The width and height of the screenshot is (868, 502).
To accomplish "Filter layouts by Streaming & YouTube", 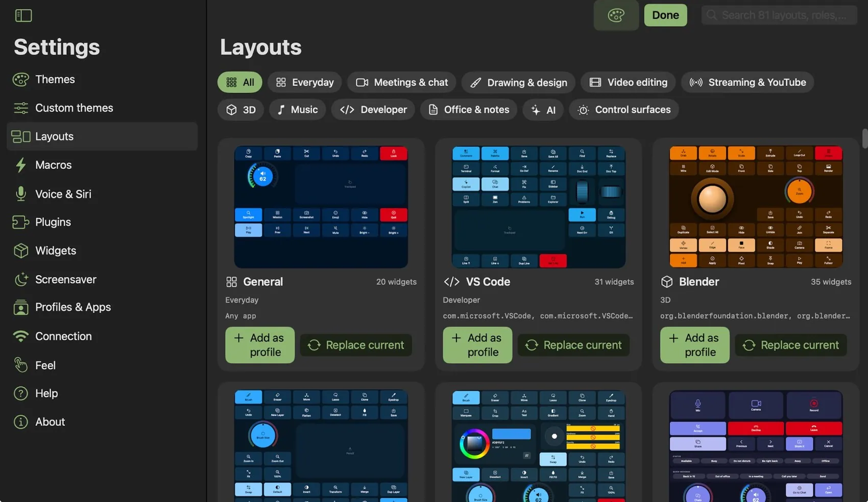I will coord(748,82).
